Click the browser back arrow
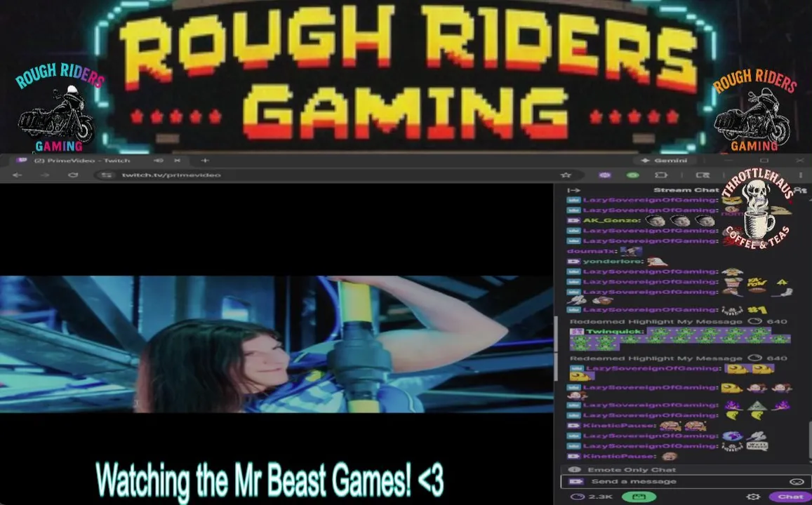This screenshot has height=505, width=812. pyautogui.click(x=17, y=175)
